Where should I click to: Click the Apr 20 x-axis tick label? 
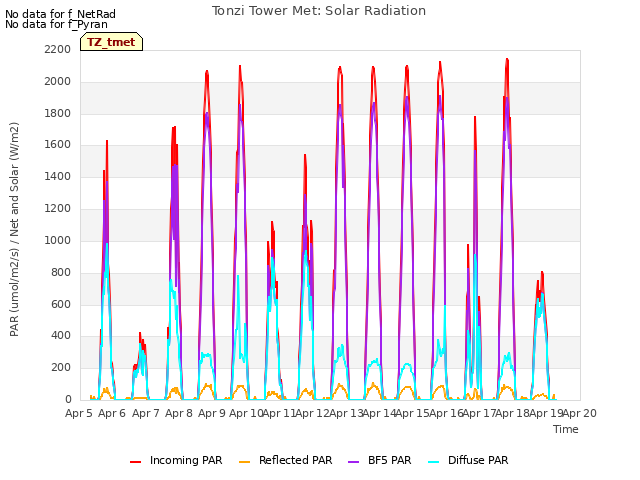pyautogui.click(x=580, y=413)
